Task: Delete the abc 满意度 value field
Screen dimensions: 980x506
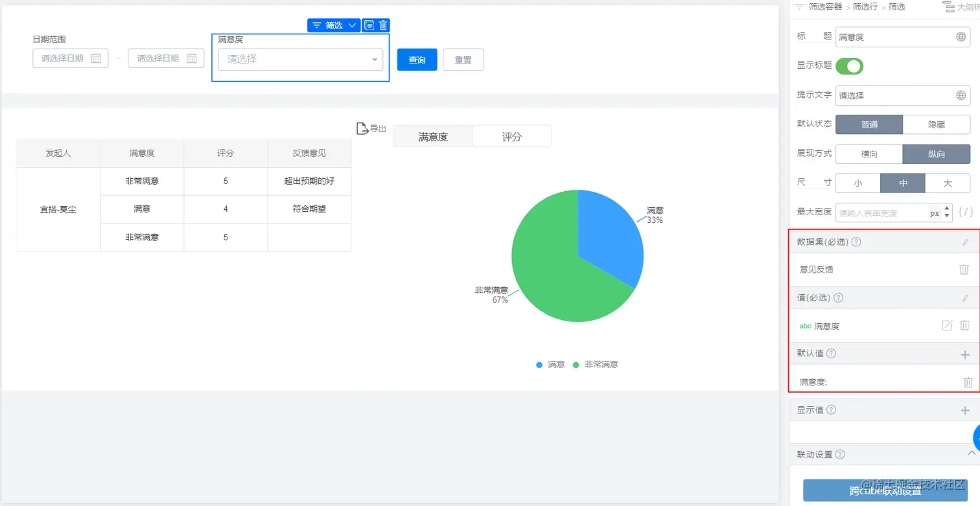Action: pyautogui.click(x=964, y=326)
